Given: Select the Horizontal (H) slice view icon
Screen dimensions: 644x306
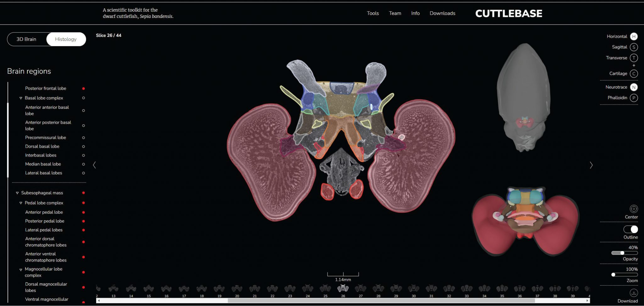Looking at the screenshot, I should click(x=634, y=36).
